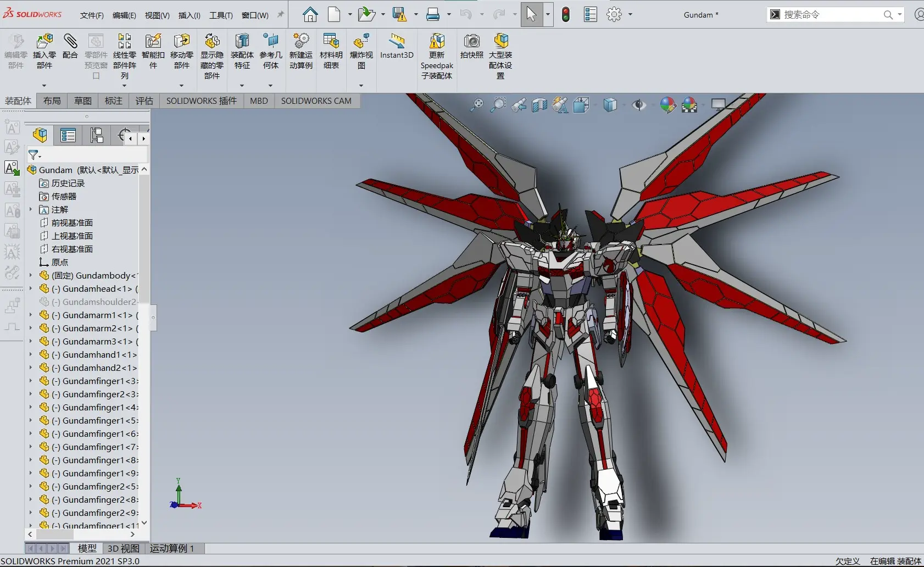
Task: Open Options gear icon
Action: [x=614, y=14]
